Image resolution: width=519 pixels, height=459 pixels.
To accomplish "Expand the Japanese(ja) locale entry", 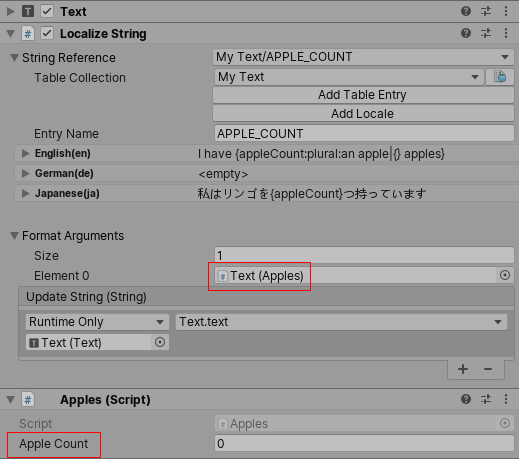I will [25, 193].
